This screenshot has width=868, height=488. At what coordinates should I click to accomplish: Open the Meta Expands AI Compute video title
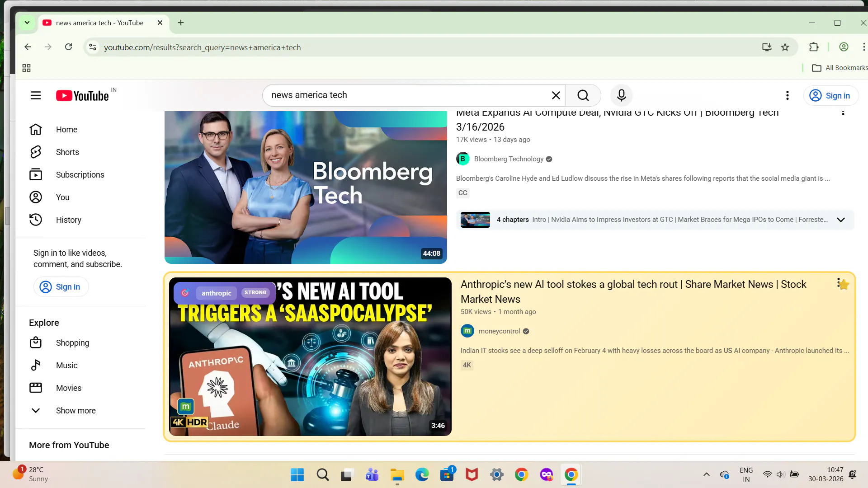[617, 120]
